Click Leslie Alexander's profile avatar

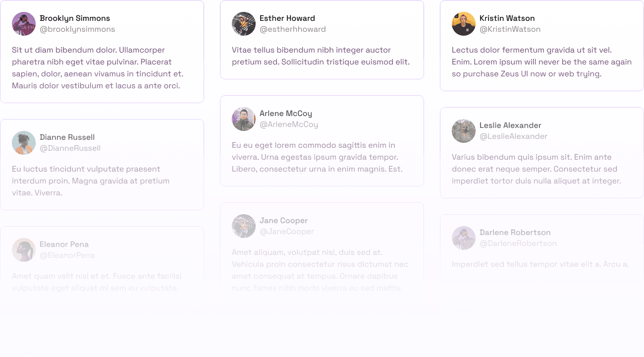(x=464, y=131)
